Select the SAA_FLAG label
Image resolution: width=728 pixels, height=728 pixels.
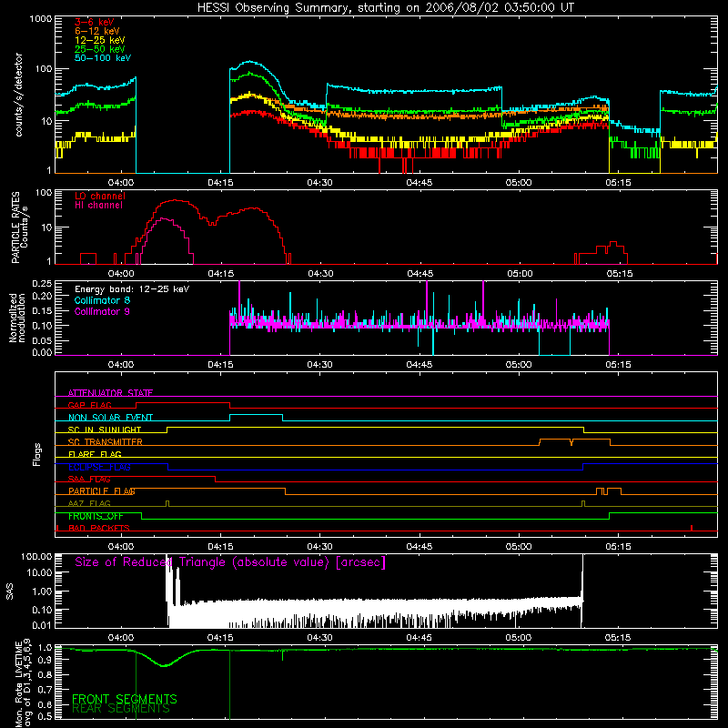click(x=89, y=479)
